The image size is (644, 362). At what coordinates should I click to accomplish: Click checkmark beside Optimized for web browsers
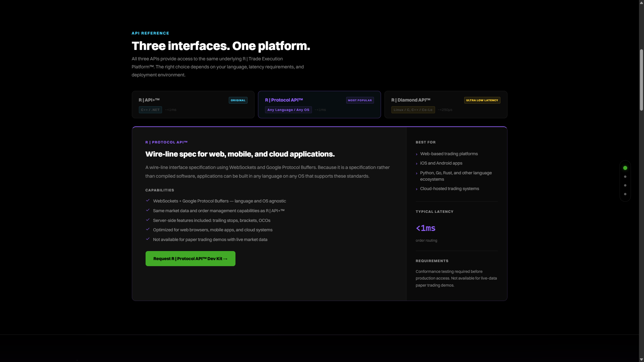(x=148, y=229)
